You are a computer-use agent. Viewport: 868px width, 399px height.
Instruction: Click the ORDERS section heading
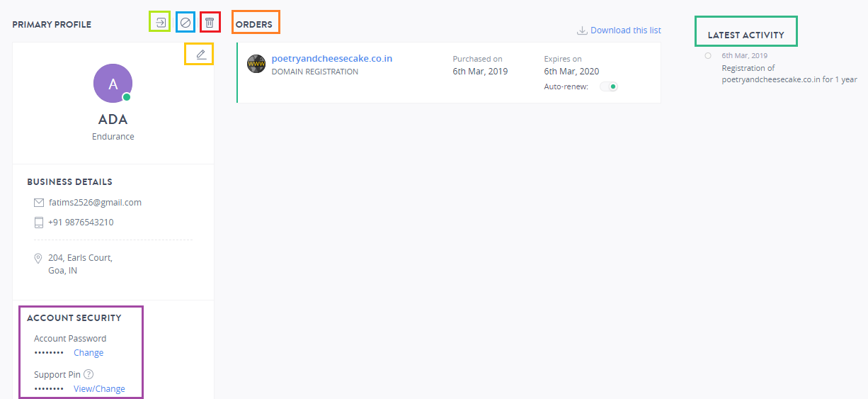254,25
